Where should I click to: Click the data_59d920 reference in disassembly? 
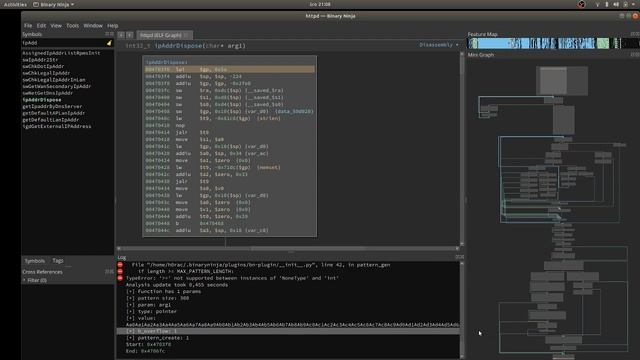point(294,111)
